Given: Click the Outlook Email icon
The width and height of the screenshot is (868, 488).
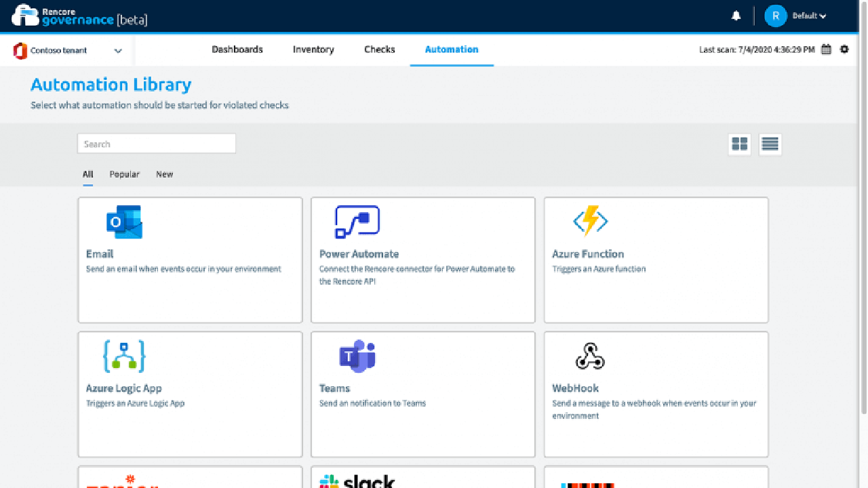Looking at the screenshot, I should coord(124,222).
